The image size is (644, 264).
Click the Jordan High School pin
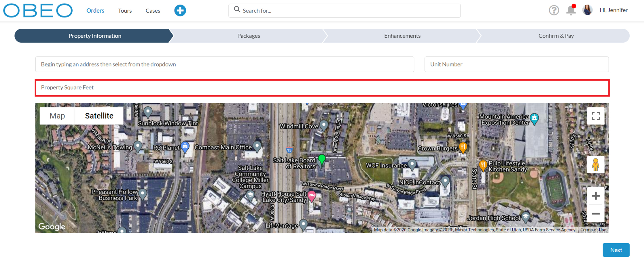[525, 218]
